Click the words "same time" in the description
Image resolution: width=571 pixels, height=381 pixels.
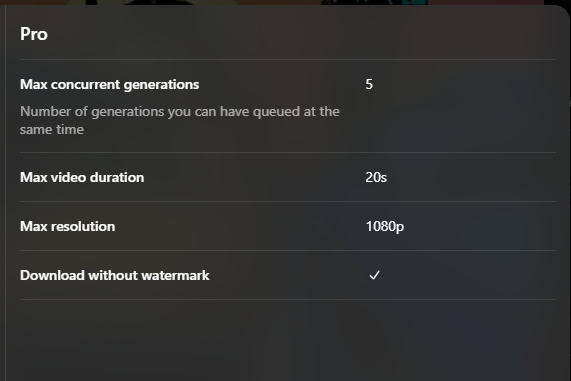[52, 130]
